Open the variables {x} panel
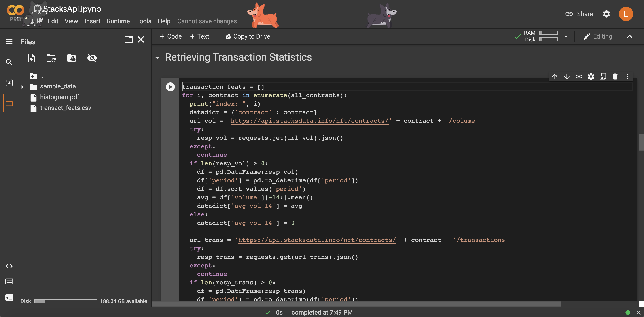 click(x=9, y=82)
